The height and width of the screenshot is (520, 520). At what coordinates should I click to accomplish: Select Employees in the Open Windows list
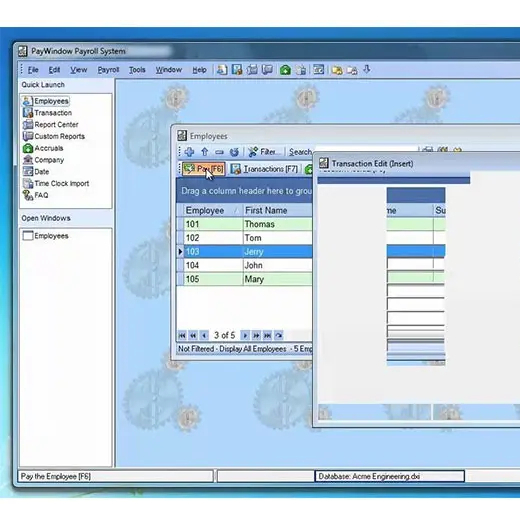(45, 236)
